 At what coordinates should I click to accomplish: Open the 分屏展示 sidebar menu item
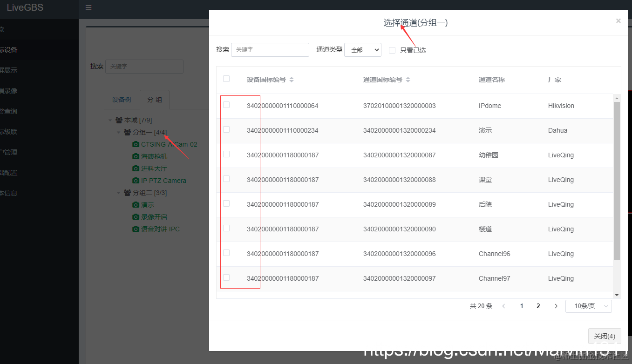tap(39, 70)
